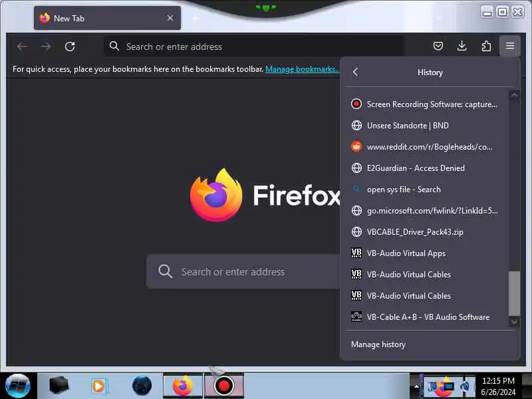Select the screen recorder taskbar button

[x=224, y=386]
